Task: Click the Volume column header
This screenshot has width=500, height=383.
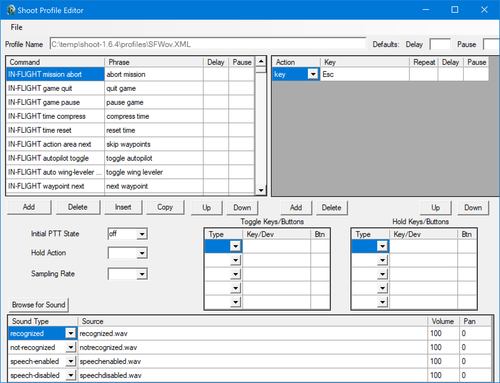Action: [443, 321]
